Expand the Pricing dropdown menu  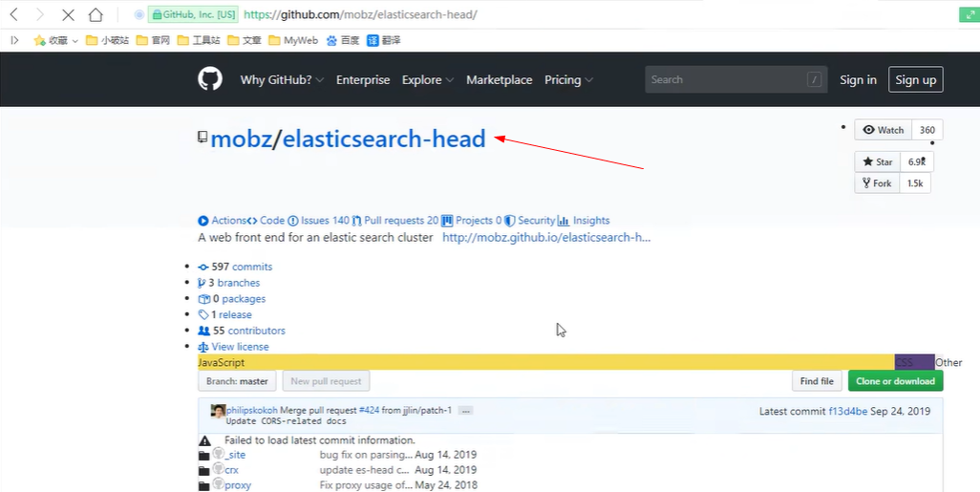(568, 80)
